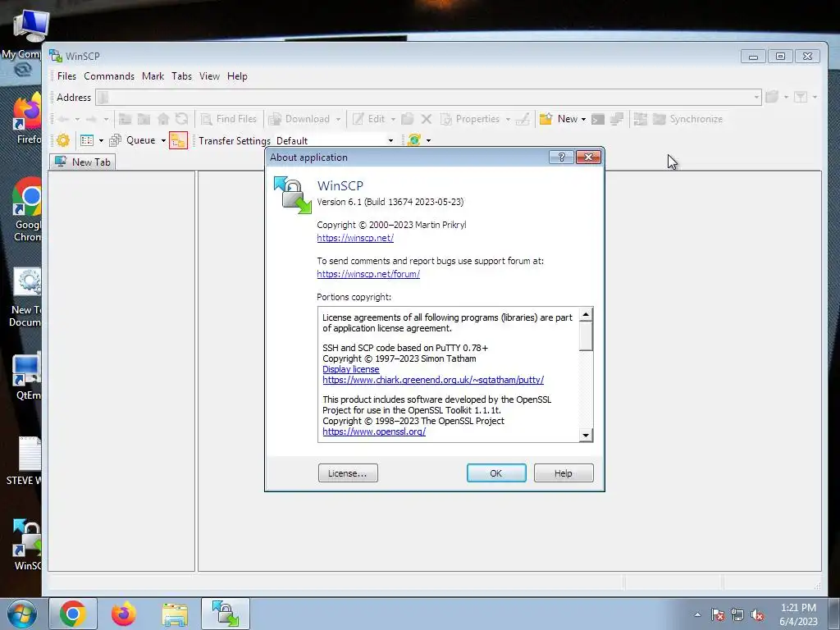Expand the back history dropdown arrow
840x630 pixels.
tap(77, 119)
